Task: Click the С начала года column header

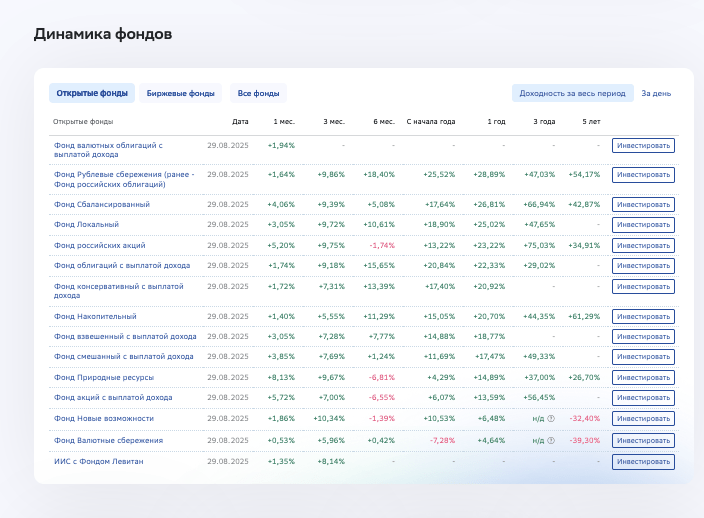Action: [x=431, y=121]
